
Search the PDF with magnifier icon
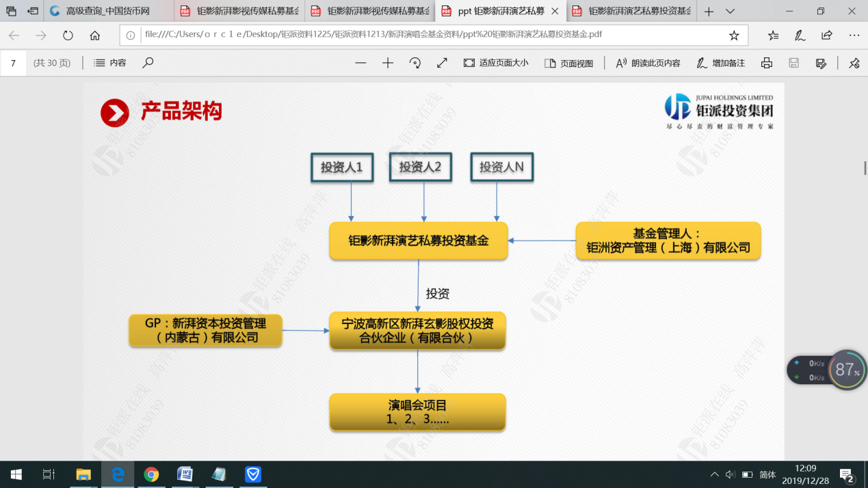click(x=148, y=63)
